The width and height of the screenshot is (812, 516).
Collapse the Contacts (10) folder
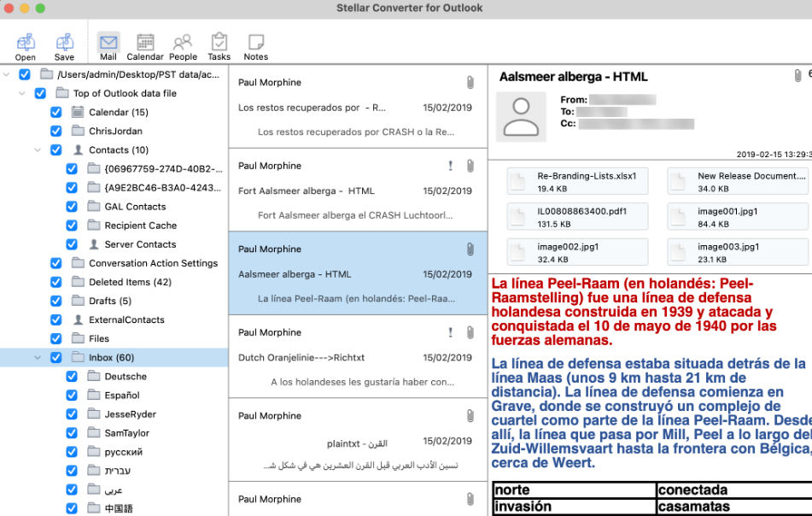coord(38,150)
